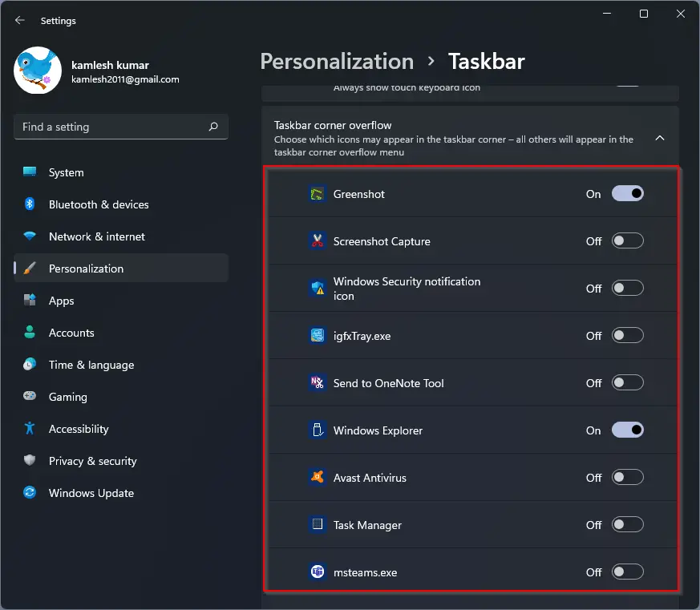Click the Windows Update refresh icon

tap(30, 493)
